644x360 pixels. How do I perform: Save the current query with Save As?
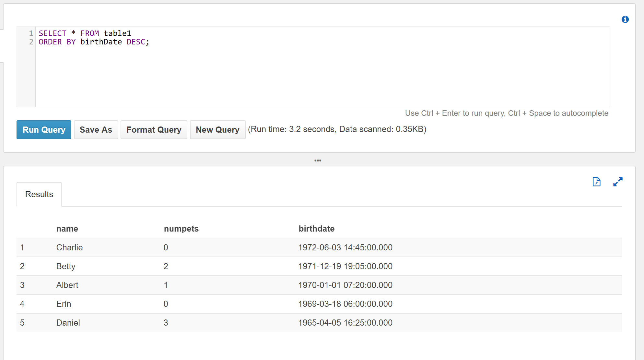click(x=96, y=130)
